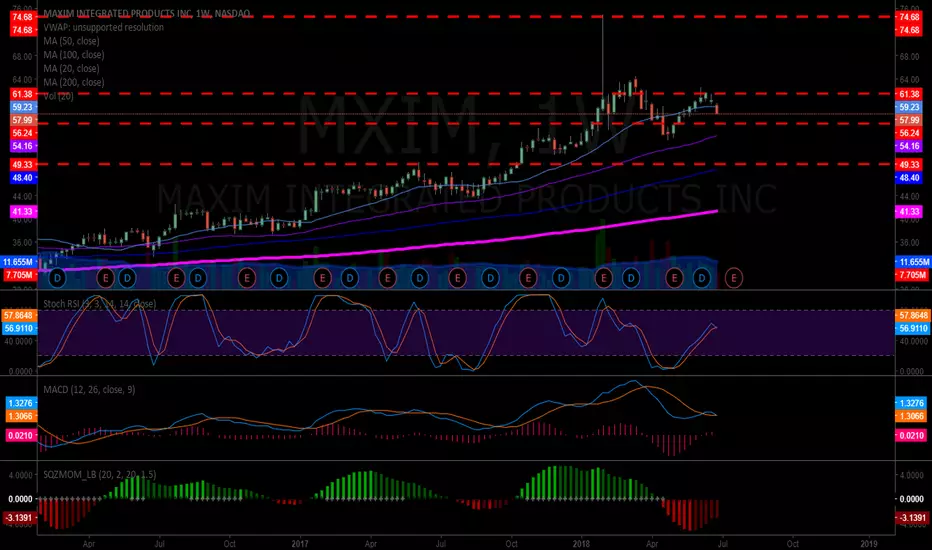
Task: Click the earnings E marker beyond the last candle
Action: [x=733, y=278]
